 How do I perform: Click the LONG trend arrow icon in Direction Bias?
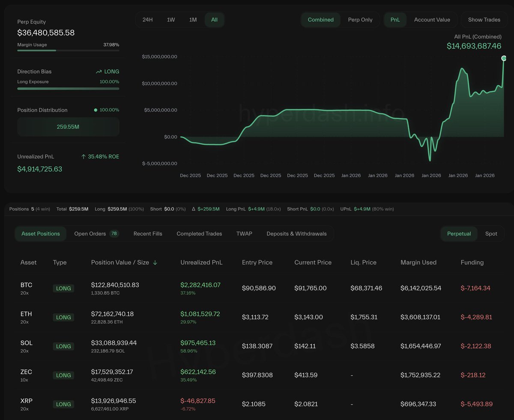coord(99,72)
